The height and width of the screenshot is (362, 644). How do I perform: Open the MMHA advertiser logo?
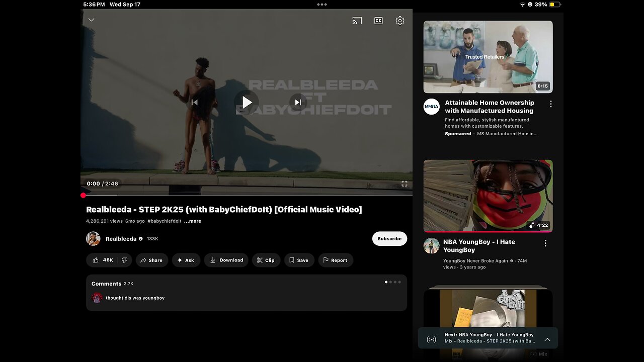tap(432, 107)
